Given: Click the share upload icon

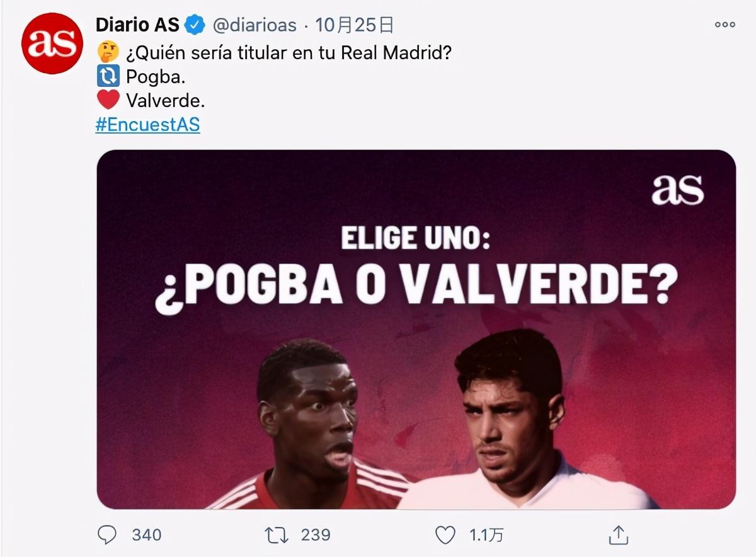Looking at the screenshot, I should coord(619,535).
